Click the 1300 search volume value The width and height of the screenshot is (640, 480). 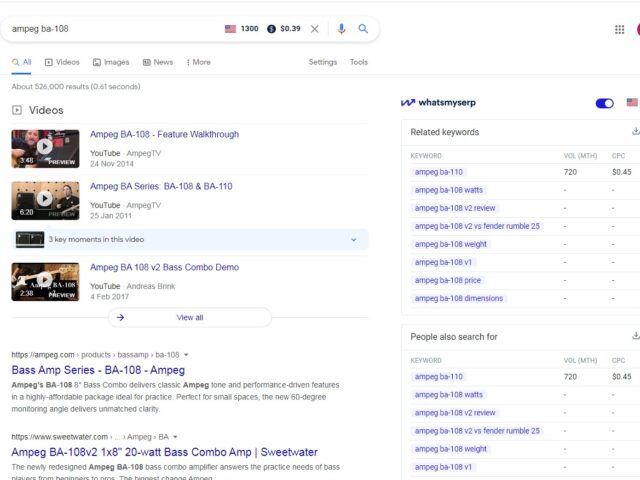249,29
